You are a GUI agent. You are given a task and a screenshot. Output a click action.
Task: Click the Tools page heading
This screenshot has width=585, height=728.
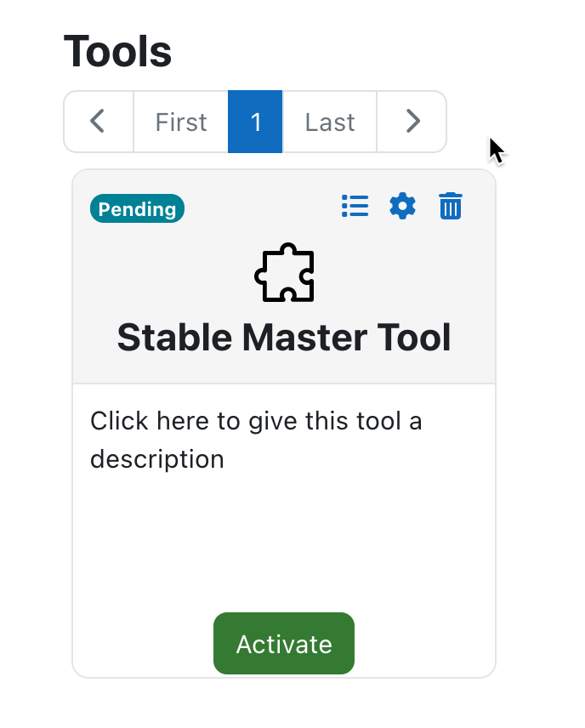[x=118, y=51]
